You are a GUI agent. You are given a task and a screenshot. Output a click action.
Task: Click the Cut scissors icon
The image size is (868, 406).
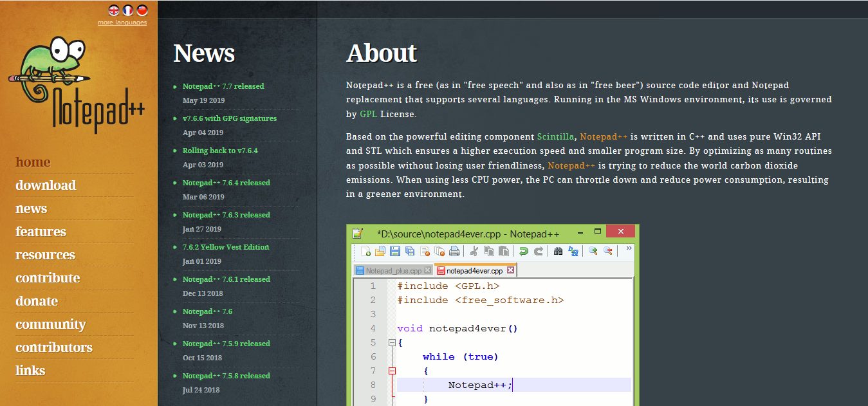[474, 251]
